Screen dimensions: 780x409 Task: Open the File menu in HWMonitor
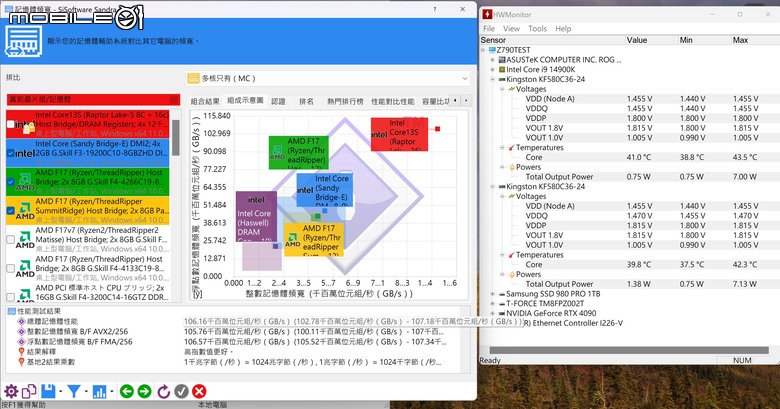coord(489,29)
